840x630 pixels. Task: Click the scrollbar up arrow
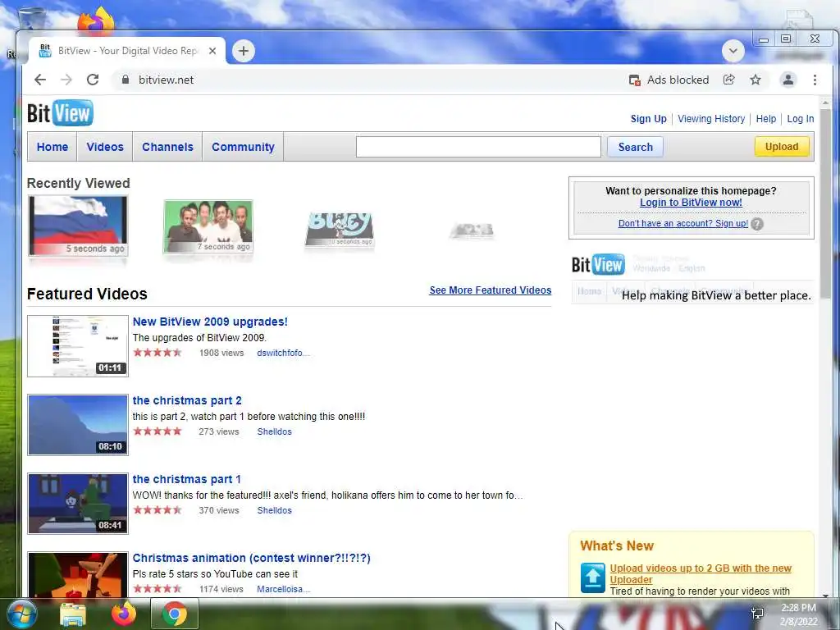point(825,102)
